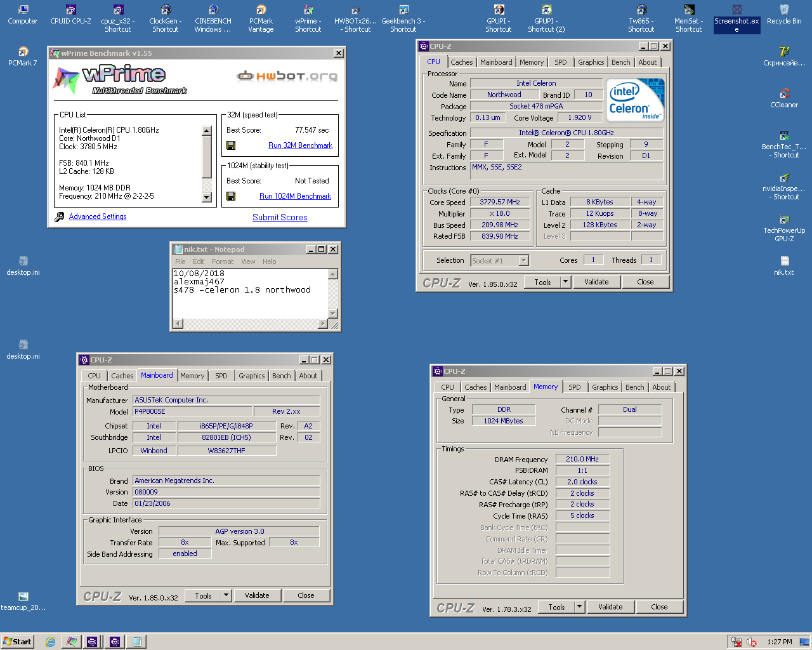The width and height of the screenshot is (812, 650).
Task: Click Validate in top CPU-Z window
Action: coord(596,282)
